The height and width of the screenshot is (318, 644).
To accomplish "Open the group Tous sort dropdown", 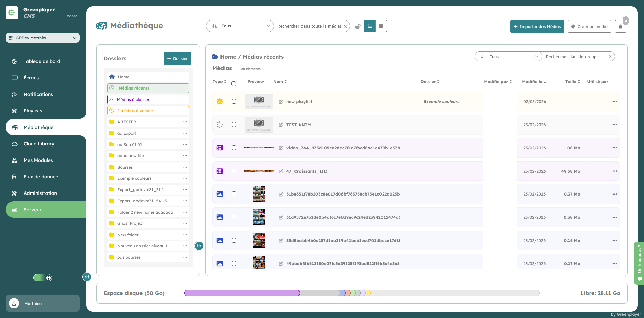I will pos(509,57).
